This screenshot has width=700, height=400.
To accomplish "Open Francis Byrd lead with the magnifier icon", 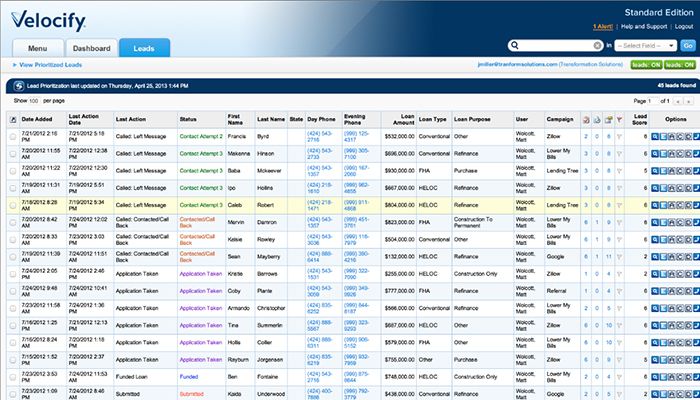I will point(655,137).
